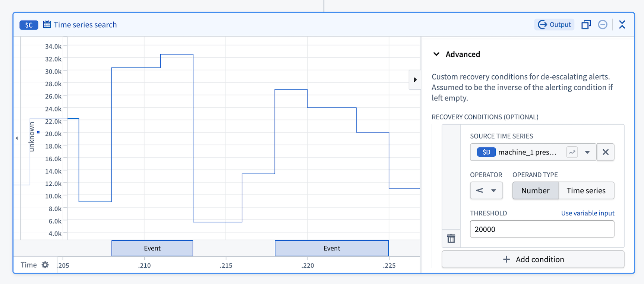Click the SOURCE TIME SERIES label

click(x=501, y=136)
